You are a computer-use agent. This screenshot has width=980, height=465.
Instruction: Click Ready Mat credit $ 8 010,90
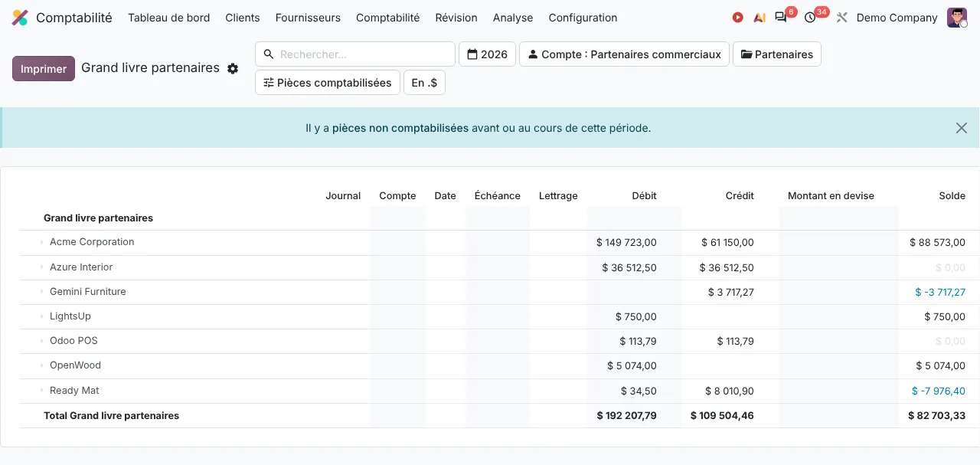[x=730, y=391]
